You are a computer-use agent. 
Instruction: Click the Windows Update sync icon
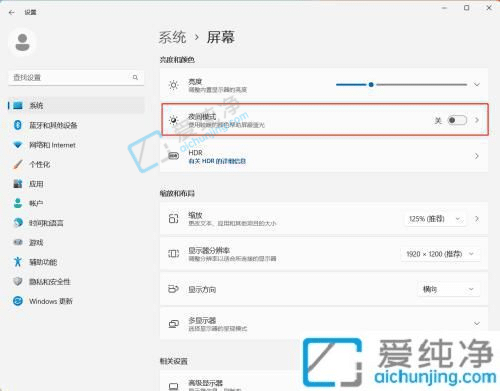click(x=18, y=301)
